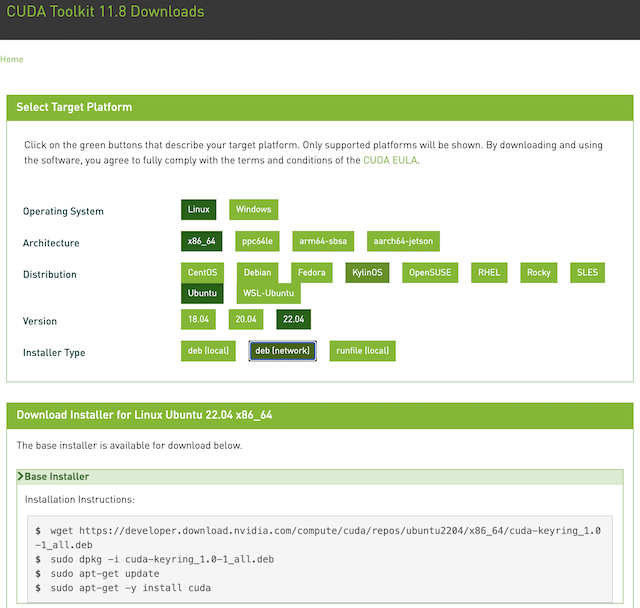The width and height of the screenshot is (640, 608).
Task: Choose SLES distribution
Action: click(x=588, y=273)
